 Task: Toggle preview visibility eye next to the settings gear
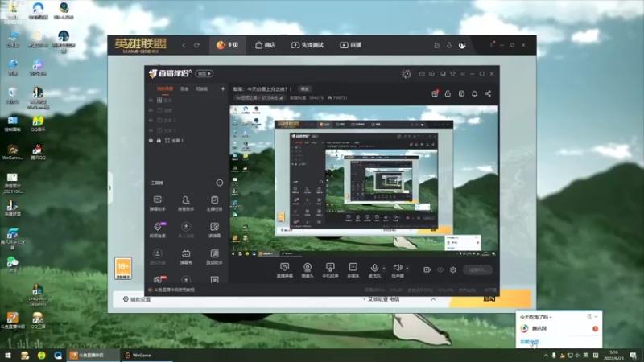[440, 269]
